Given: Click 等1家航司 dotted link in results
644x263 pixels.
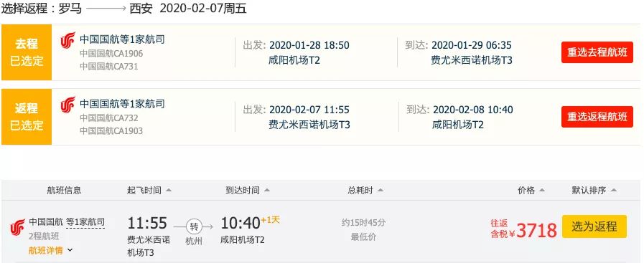Looking at the screenshot, I should coord(85,222).
